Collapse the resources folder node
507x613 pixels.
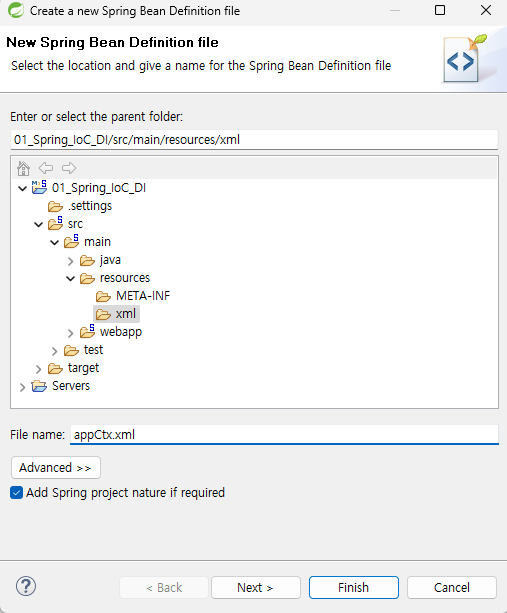point(70,278)
